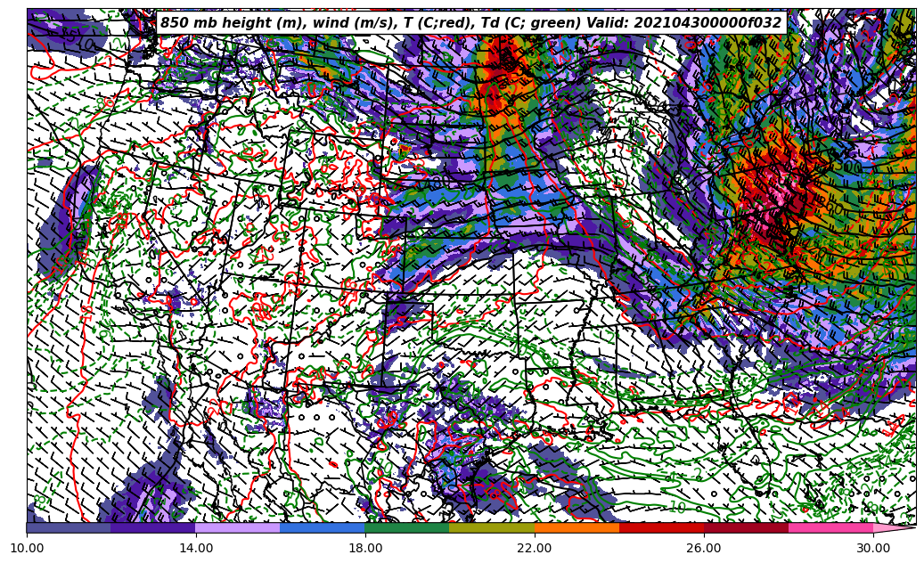Pick the lavender 14–16 colorbar segment
Image resolution: width=924 pixels, height=563 pixels.
coord(238,527)
